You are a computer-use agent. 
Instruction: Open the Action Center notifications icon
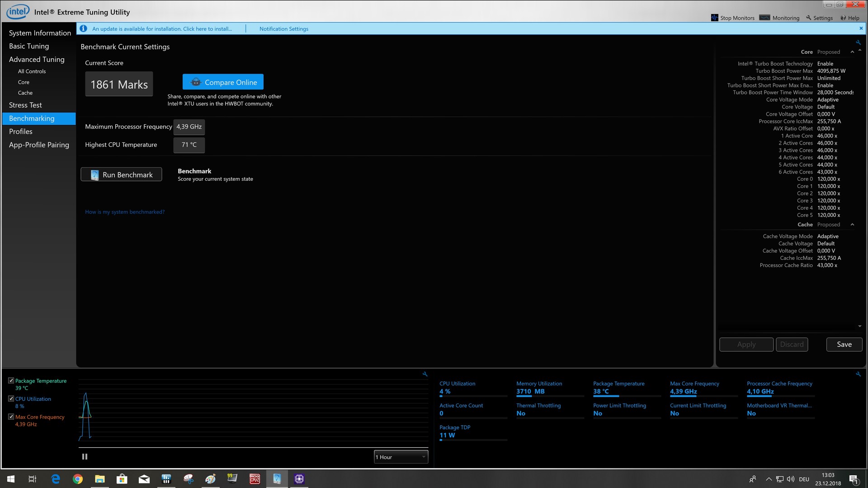tap(854, 479)
